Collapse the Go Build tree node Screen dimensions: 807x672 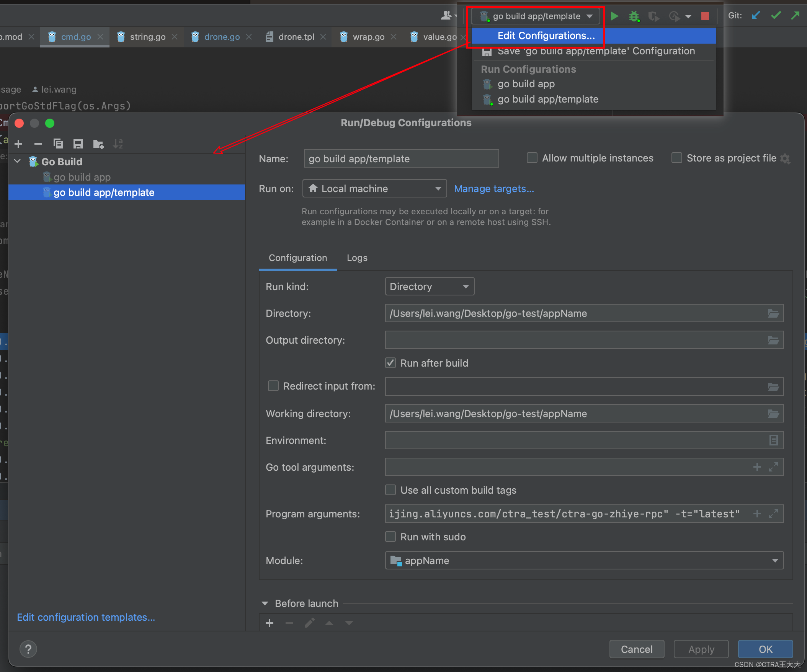click(18, 161)
